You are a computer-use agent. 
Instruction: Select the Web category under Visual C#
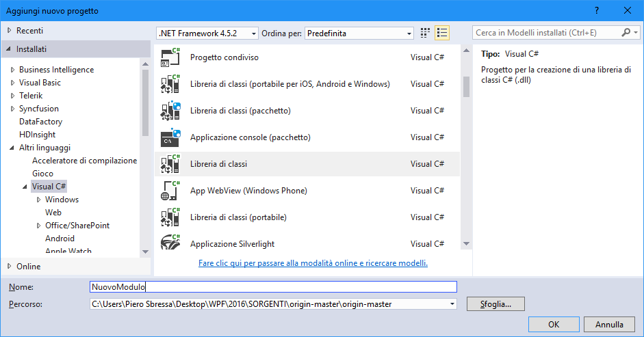click(53, 213)
